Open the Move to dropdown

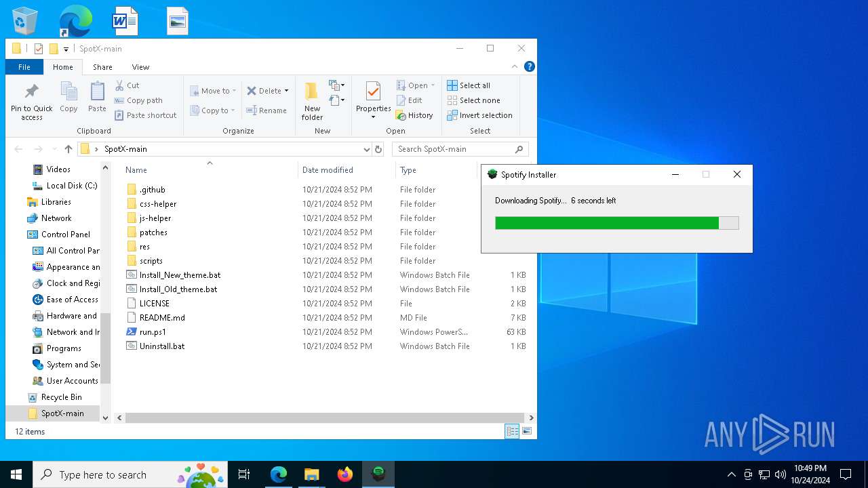coord(213,91)
